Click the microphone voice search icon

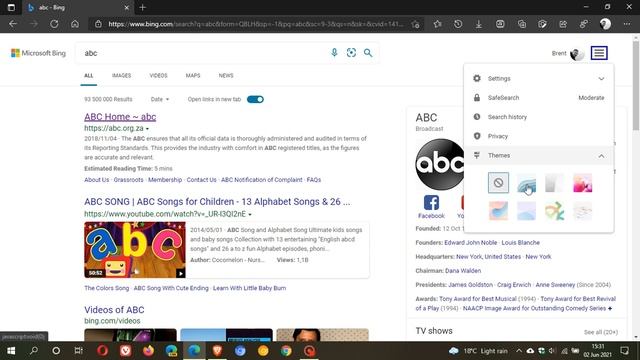(x=334, y=53)
